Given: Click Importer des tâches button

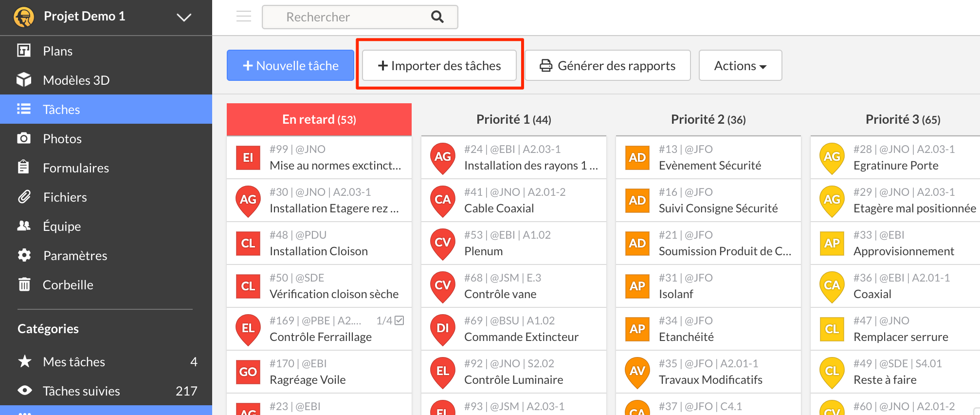Looking at the screenshot, I should pyautogui.click(x=439, y=66).
